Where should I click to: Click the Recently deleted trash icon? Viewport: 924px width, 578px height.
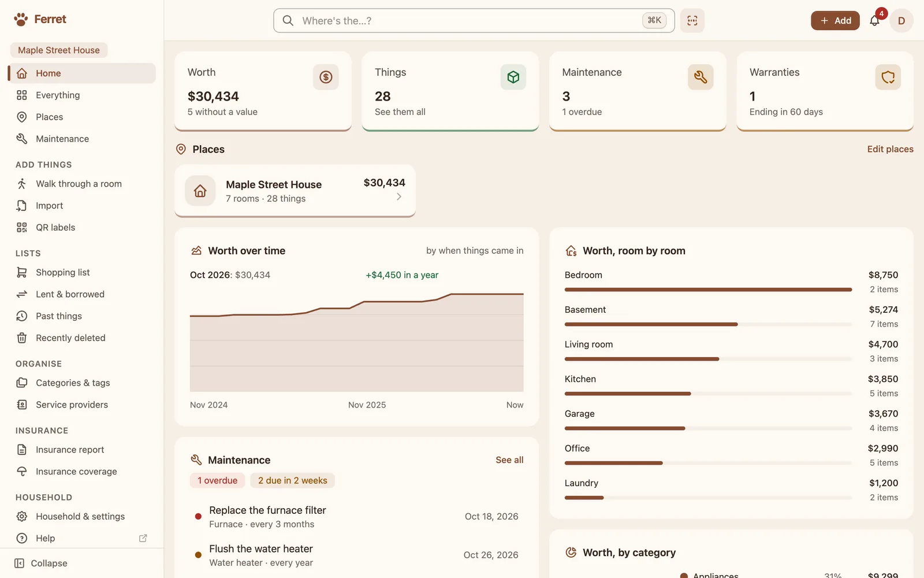(x=22, y=338)
